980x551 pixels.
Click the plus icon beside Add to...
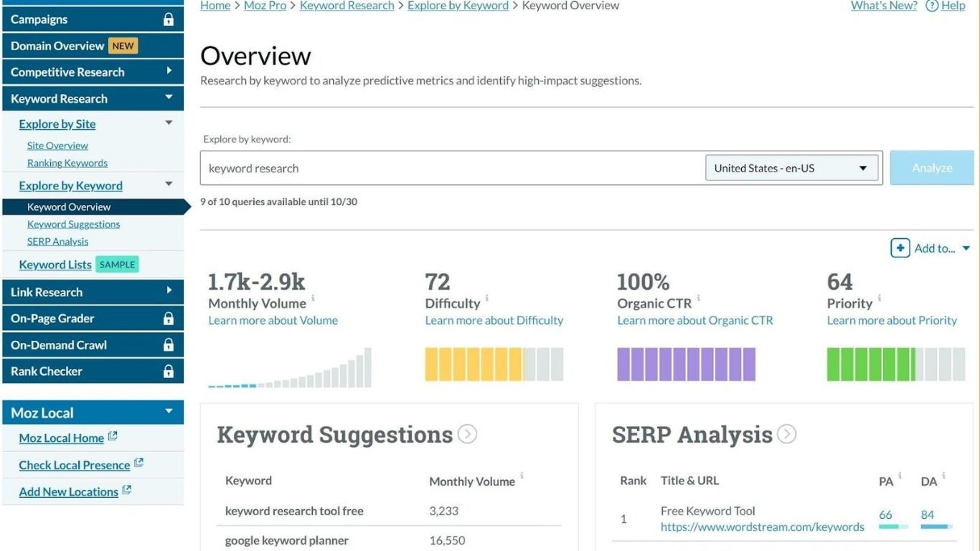point(900,248)
